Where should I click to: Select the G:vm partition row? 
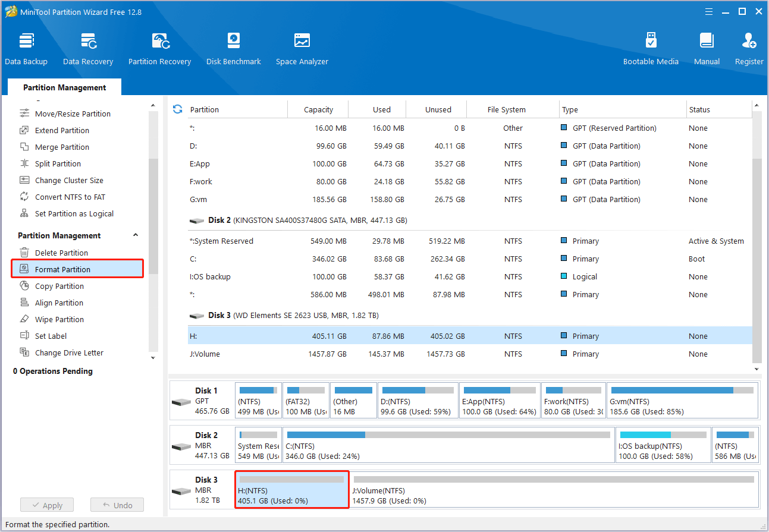click(x=470, y=199)
